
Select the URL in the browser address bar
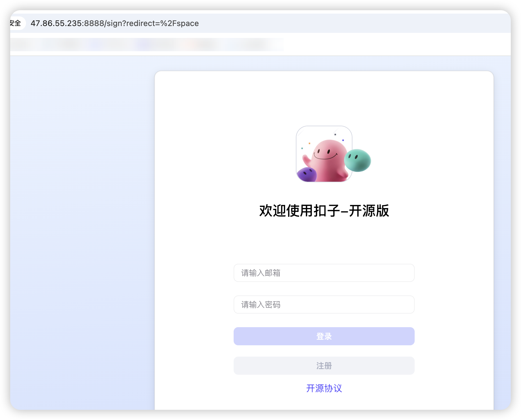click(115, 23)
